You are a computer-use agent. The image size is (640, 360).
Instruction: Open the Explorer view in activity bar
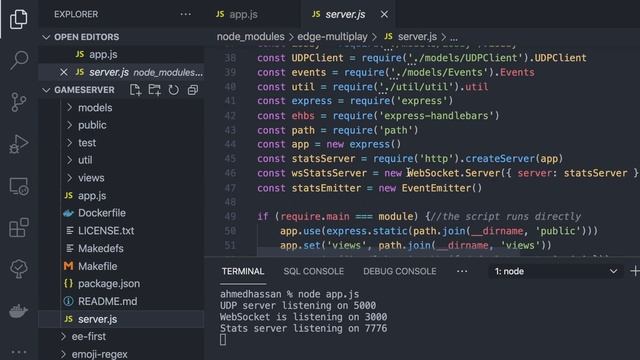coord(19,19)
